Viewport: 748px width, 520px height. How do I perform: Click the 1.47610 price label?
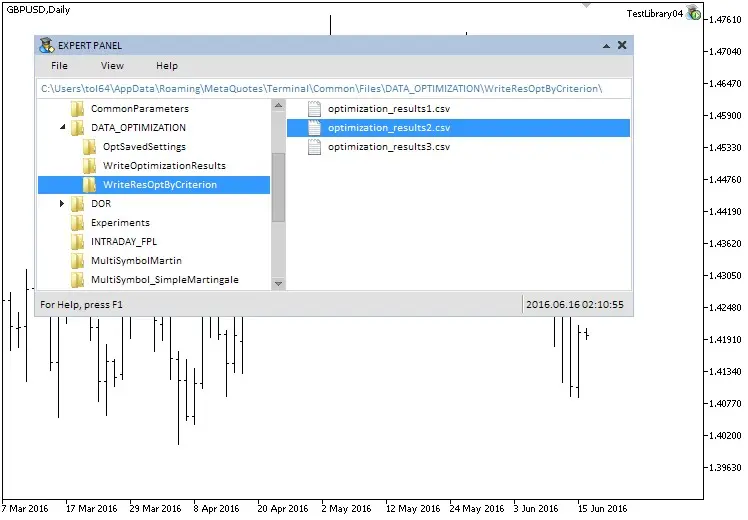pyautogui.click(x=725, y=20)
